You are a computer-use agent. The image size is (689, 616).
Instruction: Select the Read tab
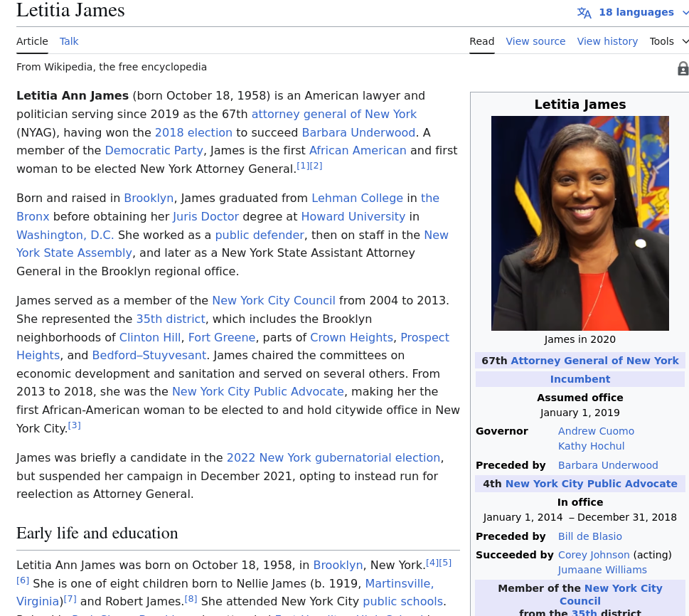point(481,41)
